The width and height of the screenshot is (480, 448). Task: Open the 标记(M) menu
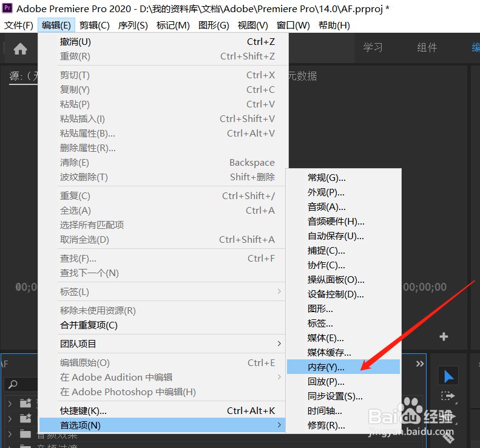173,25
